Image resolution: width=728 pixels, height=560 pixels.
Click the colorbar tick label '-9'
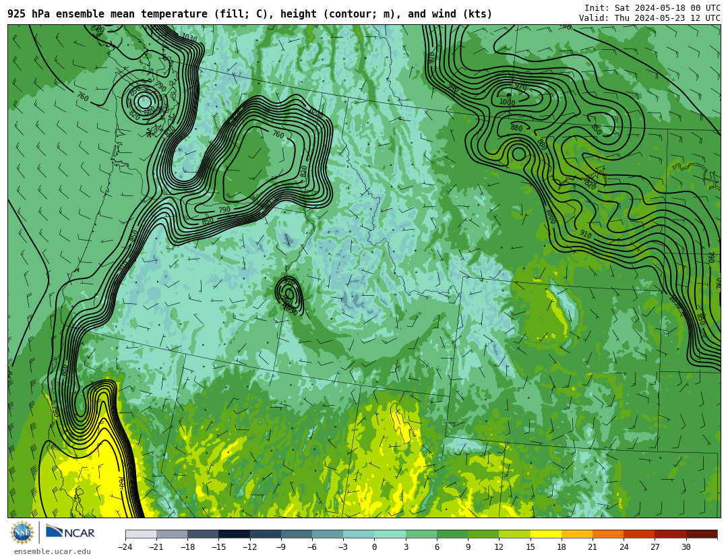pyautogui.click(x=281, y=547)
